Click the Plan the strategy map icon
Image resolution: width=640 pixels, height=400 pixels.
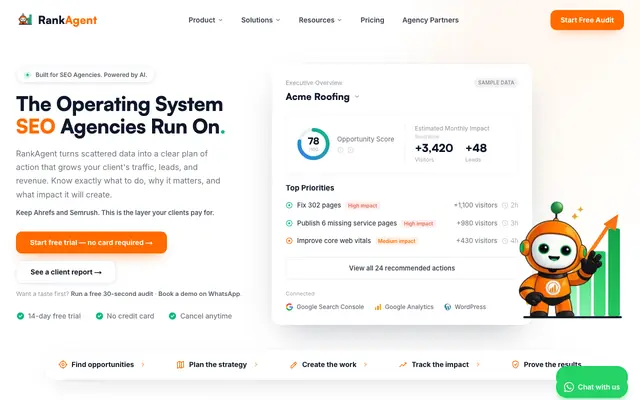(180, 364)
